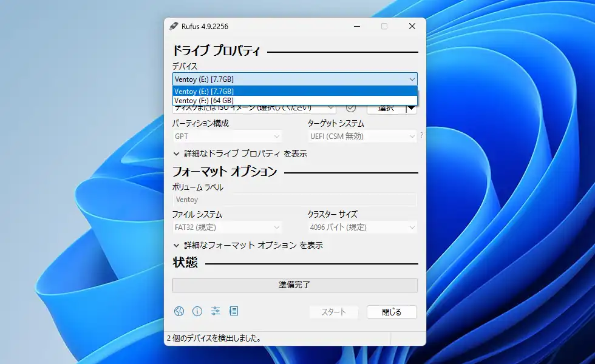
Task: Select Ventoy (E:) [7.7GB] in the device list
Action: click(295, 92)
